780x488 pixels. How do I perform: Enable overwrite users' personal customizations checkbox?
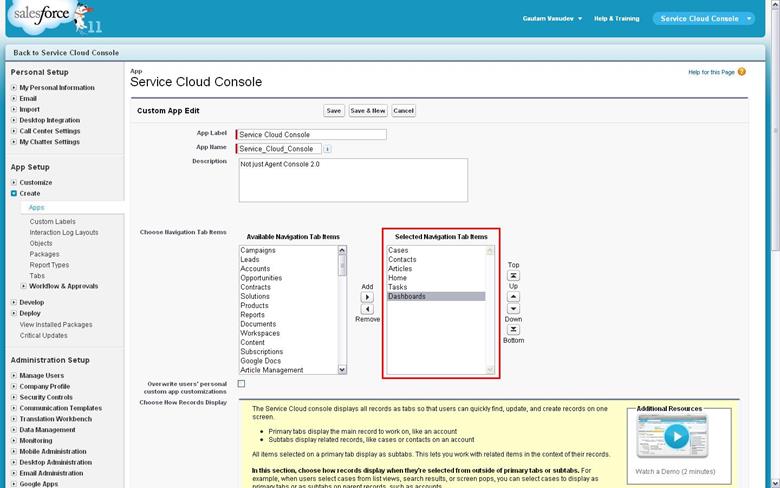241,383
